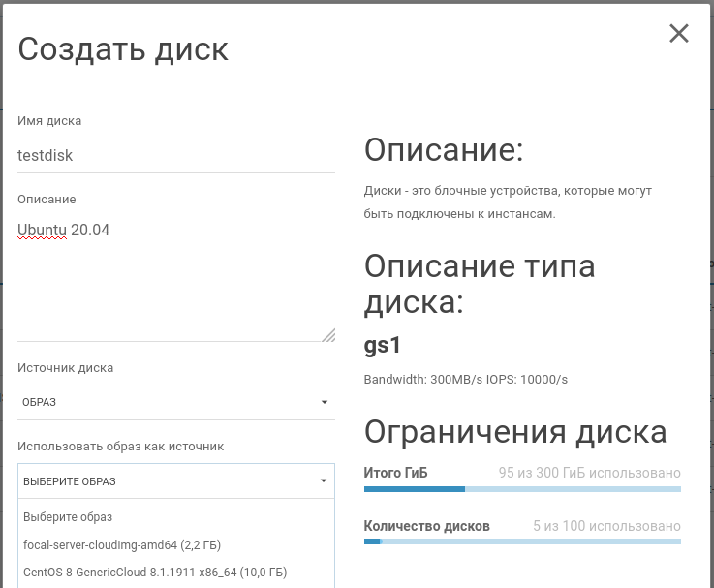The width and height of the screenshot is (714, 588).
Task: Click the Имя диска field containing testdisk
Action: [x=175, y=155]
